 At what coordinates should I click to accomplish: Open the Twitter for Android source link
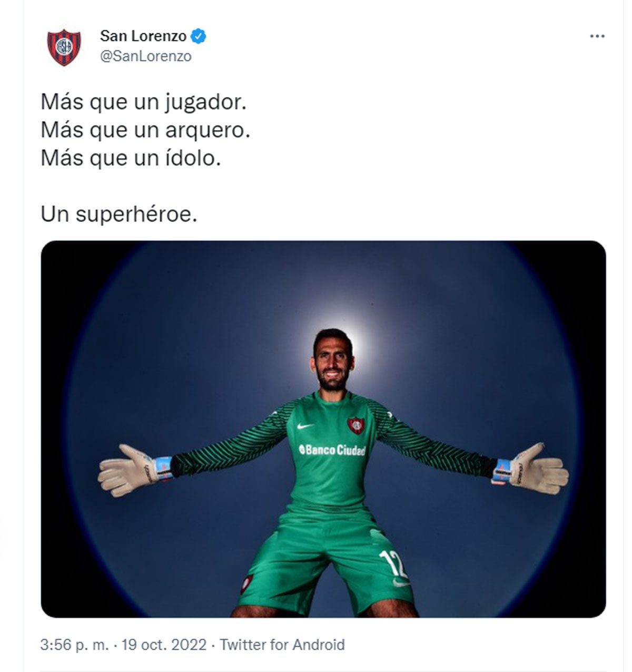(x=282, y=645)
